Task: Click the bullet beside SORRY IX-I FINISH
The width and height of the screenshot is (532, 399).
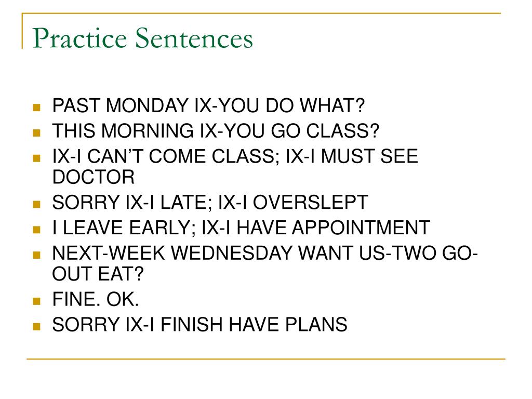Action: coord(37,326)
